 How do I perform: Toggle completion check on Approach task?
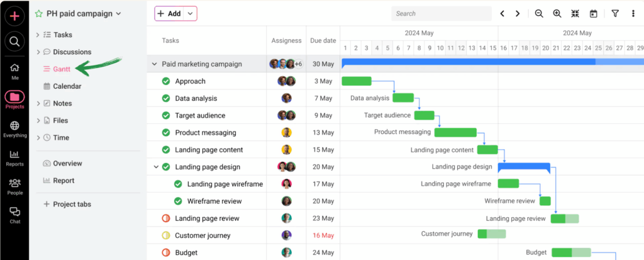click(x=166, y=81)
